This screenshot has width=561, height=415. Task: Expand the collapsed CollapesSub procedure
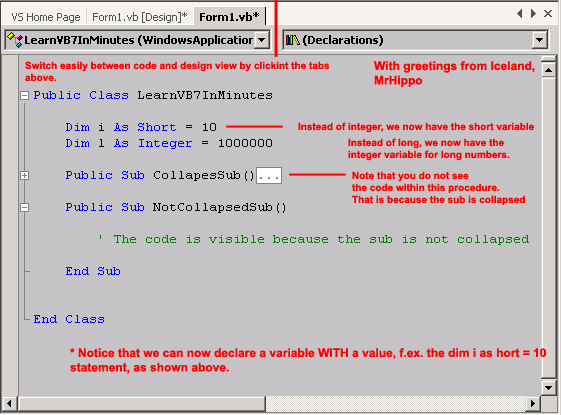click(x=25, y=176)
